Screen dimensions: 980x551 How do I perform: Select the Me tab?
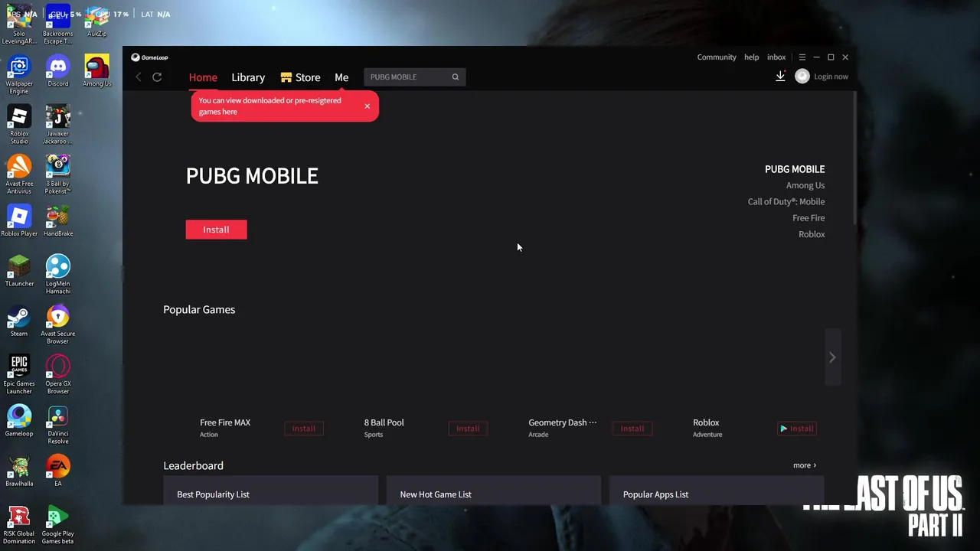coord(341,77)
